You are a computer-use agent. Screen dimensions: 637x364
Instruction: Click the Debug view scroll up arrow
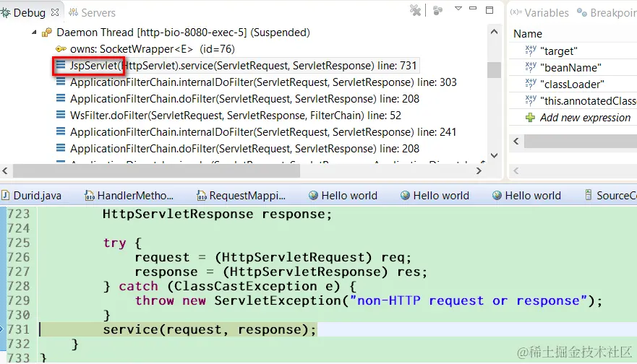494,32
